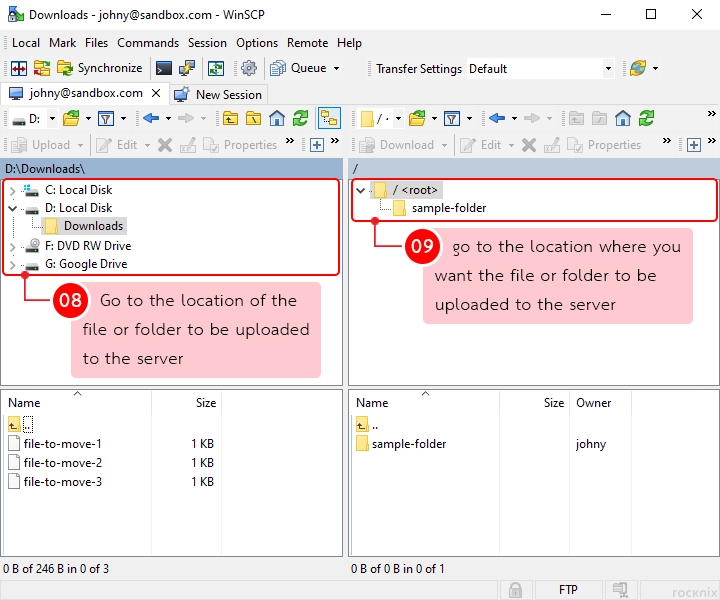Refresh the local panel
The height and width of the screenshot is (600, 720).
(300, 118)
